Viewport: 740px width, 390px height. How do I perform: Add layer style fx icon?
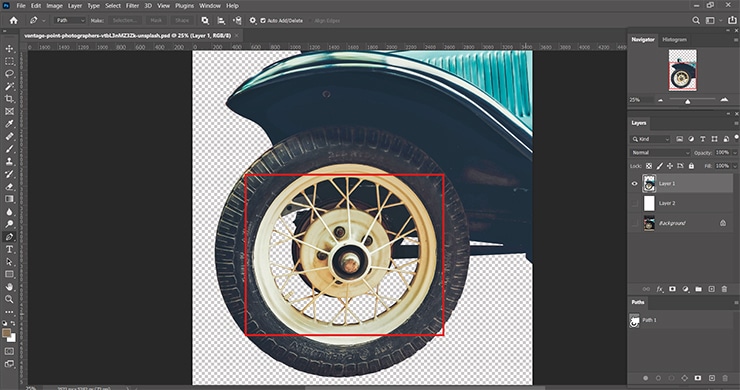point(659,289)
